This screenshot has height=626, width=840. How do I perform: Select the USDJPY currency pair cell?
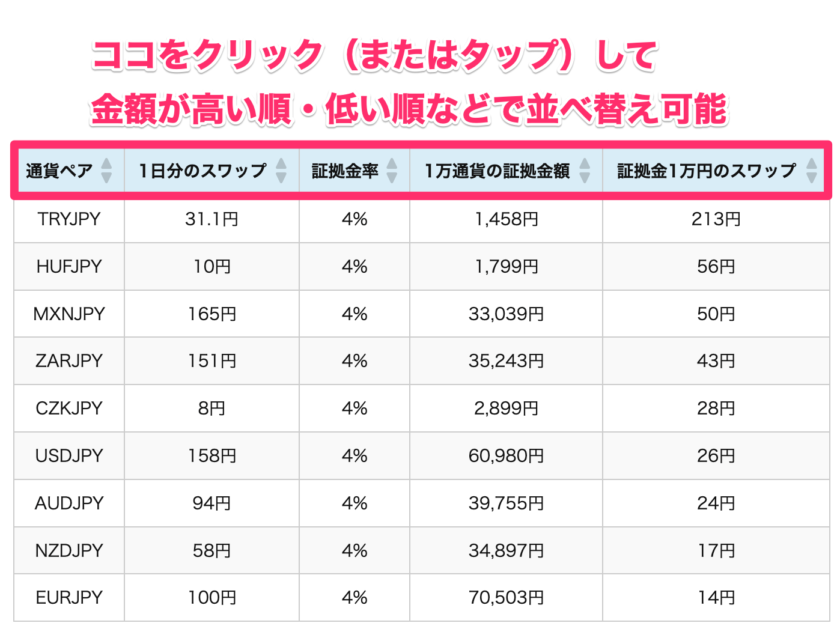pyautogui.click(x=69, y=455)
